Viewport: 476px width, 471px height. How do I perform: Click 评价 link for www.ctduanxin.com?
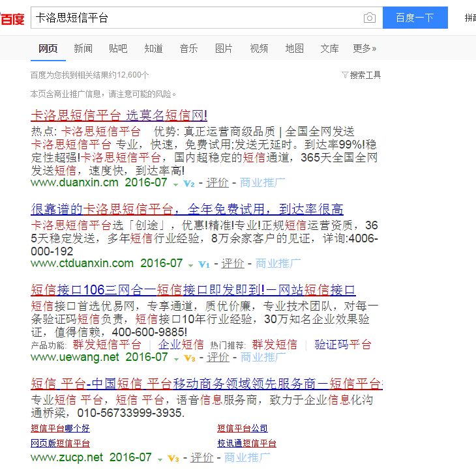click(233, 264)
